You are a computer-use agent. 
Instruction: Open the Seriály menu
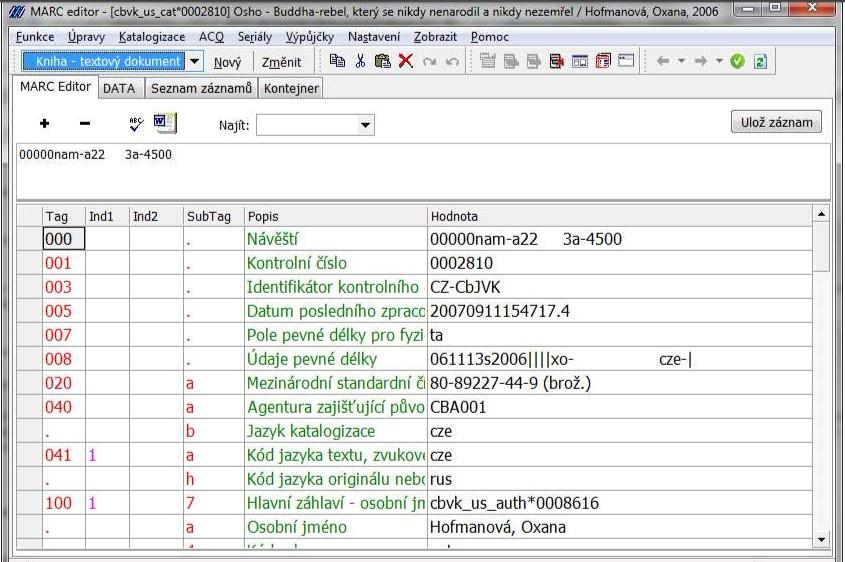click(x=255, y=37)
